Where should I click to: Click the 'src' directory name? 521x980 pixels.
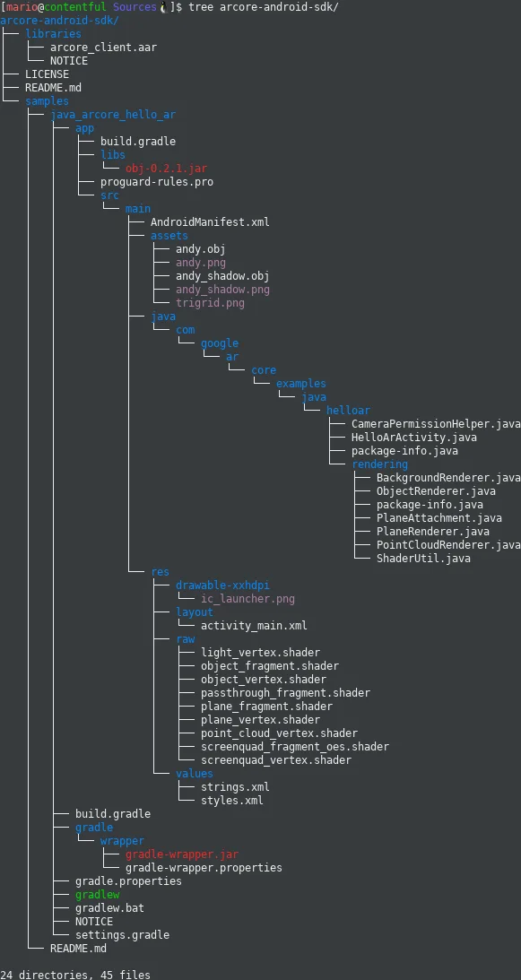(x=109, y=195)
